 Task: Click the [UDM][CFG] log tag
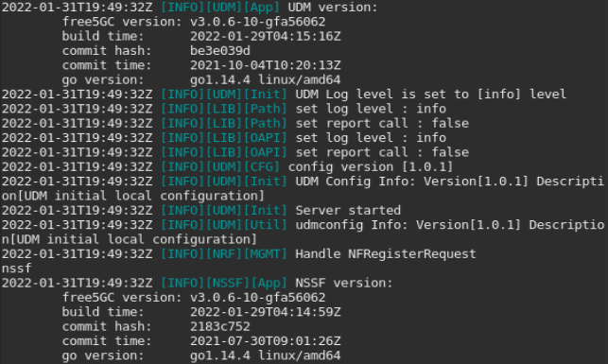point(243,166)
